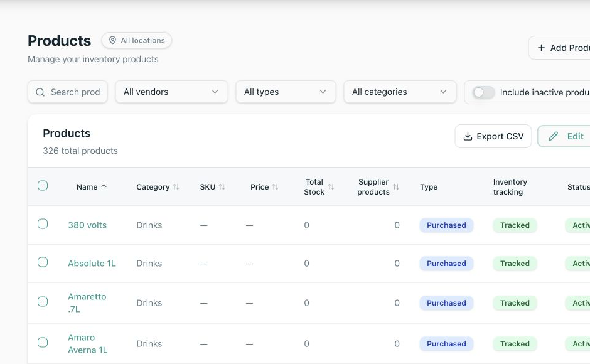590x364 pixels.
Task: Click the Type column header
Action: 429,186
